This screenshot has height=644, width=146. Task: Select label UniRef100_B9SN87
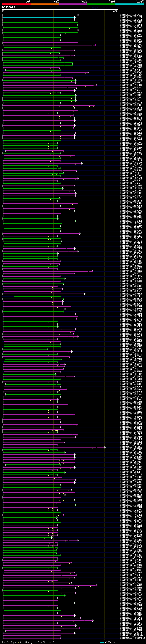click(131, 233)
